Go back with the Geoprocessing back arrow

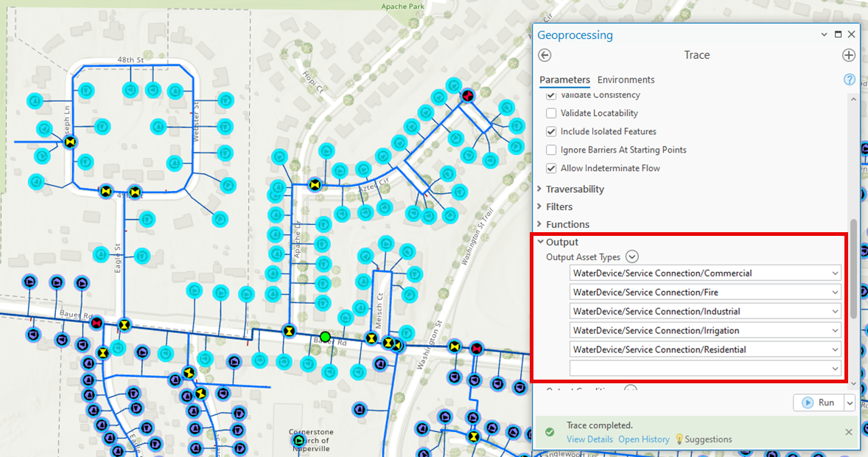coord(545,55)
